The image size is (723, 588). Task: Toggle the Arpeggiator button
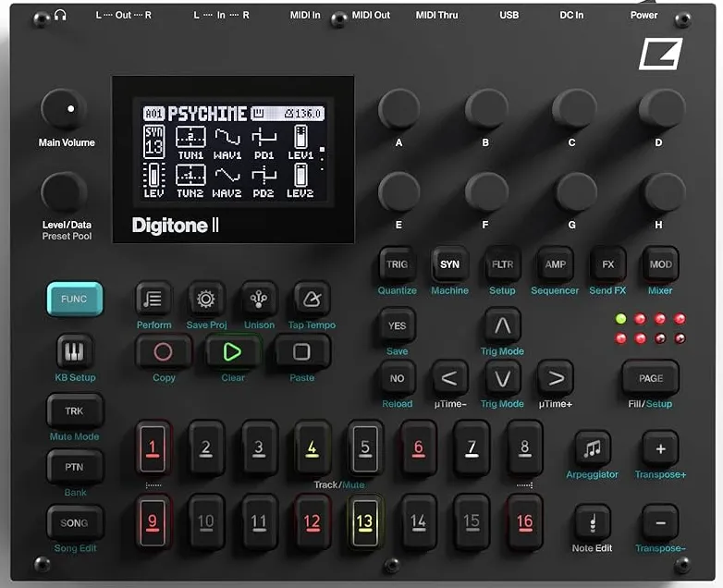click(x=593, y=448)
